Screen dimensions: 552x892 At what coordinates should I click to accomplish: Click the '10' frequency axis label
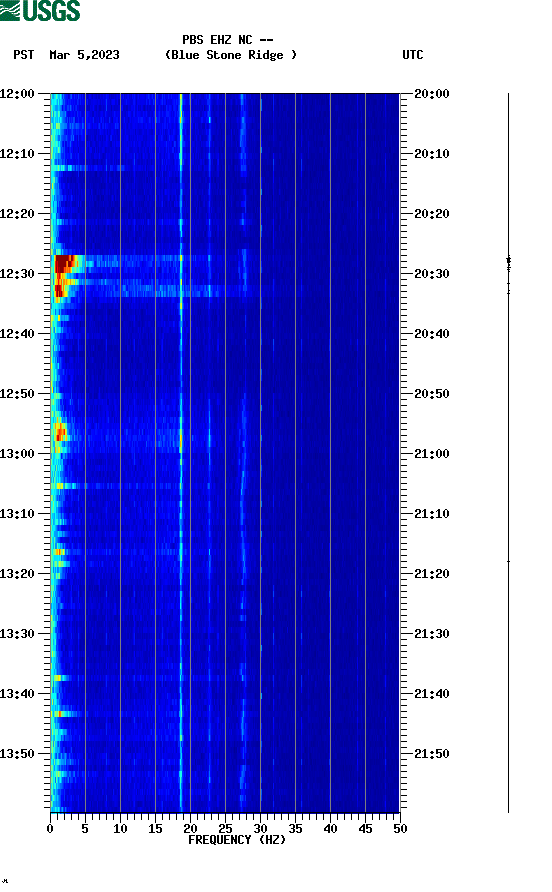120,829
